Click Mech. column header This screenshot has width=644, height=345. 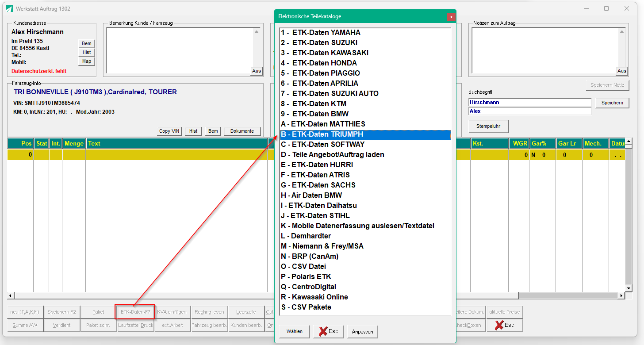point(595,144)
